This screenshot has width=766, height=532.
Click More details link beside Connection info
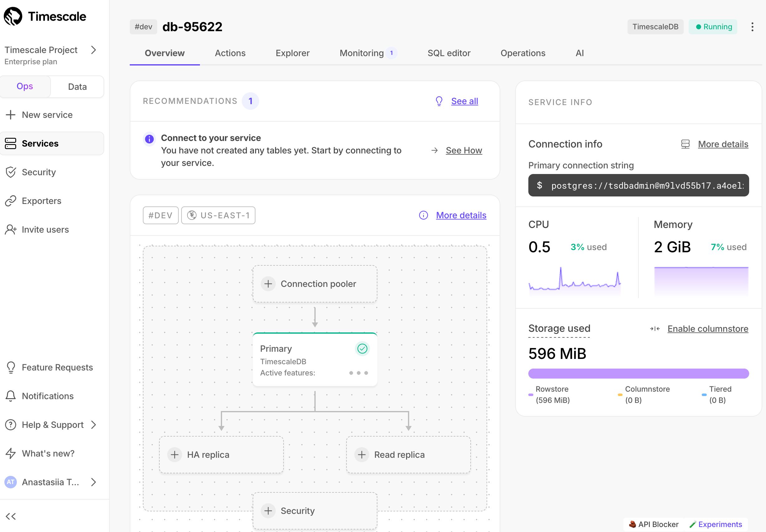point(723,144)
